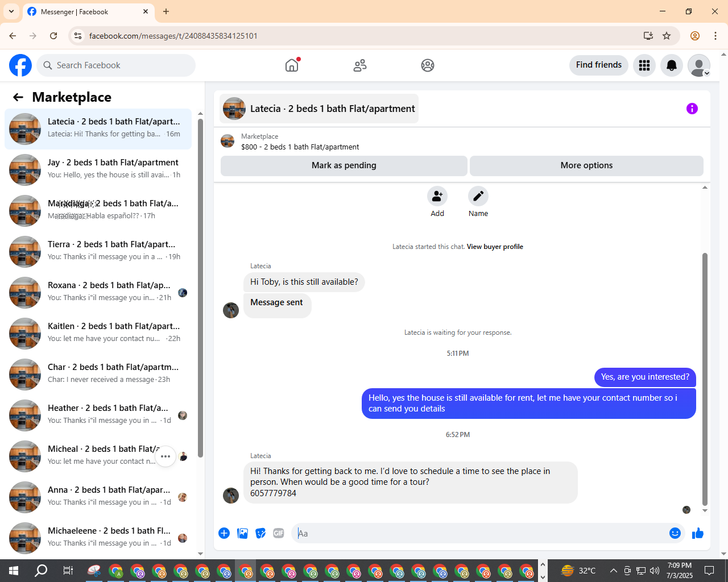Bookmark this page with the star icon
The image size is (728, 582).
pos(667,36)
